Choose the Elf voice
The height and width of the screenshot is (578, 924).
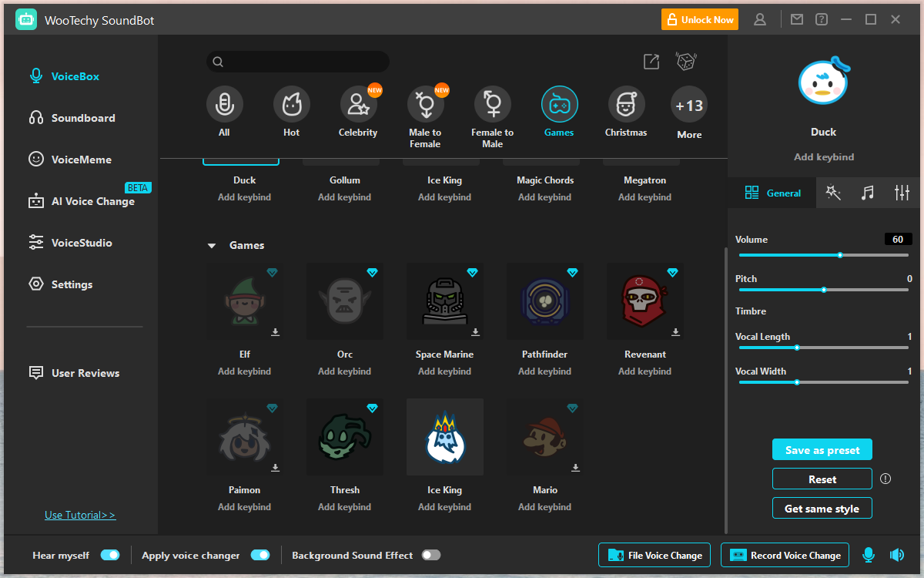pos(245,301)
